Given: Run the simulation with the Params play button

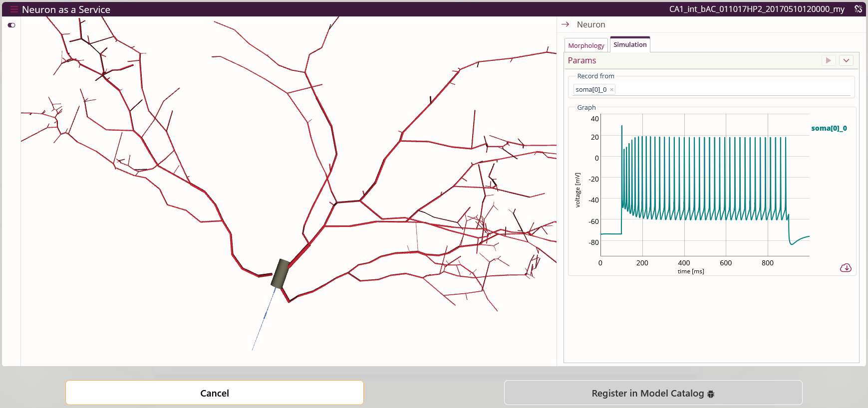Looking at the screenshot, I should point(829,60).
